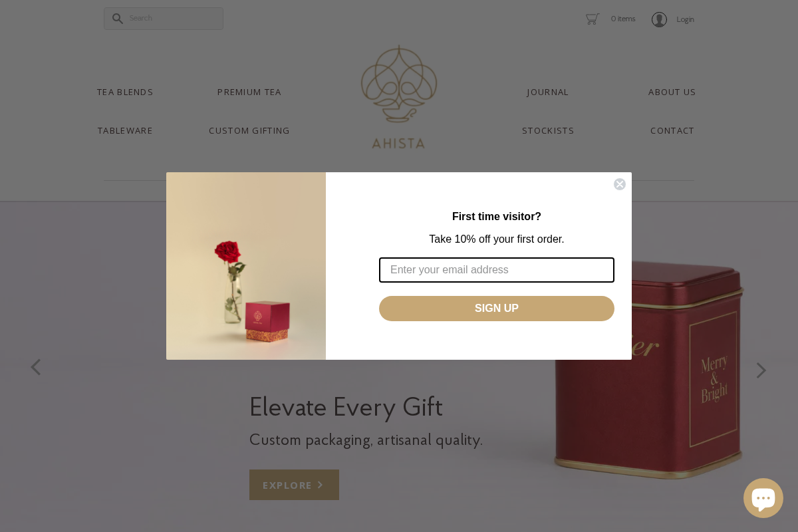Click the Explore button

[294, 485]
